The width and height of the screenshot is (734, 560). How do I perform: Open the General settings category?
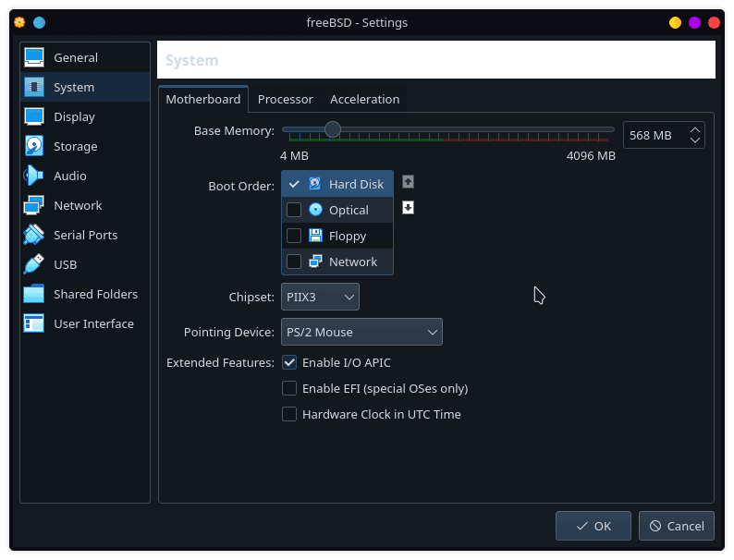point(85,57)
